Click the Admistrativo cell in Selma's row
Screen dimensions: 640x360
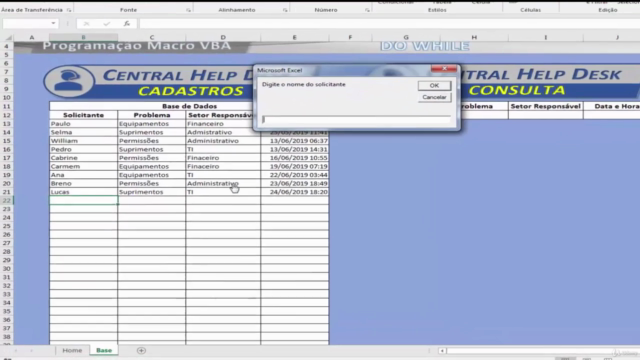tap(223, 132)
